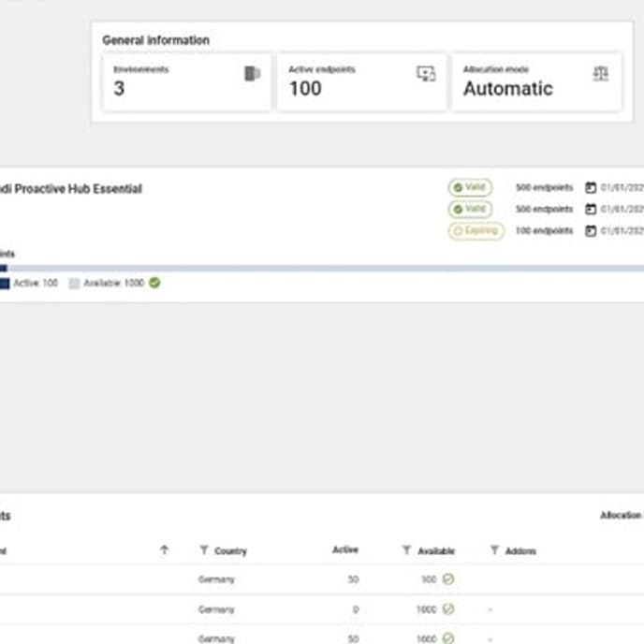Select the Environments card showing 3

[187, 82]
